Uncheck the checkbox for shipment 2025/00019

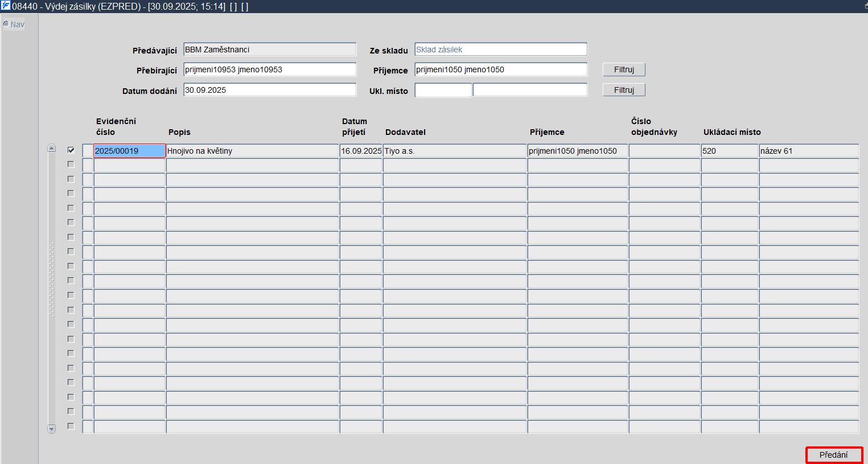pyautogui.click(x=71, y=150)
